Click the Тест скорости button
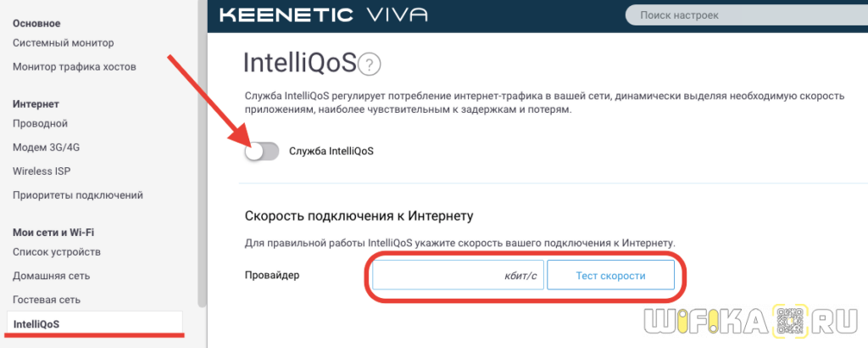The height and width of the screenshot is (348, 868). (x=610, y=276)
